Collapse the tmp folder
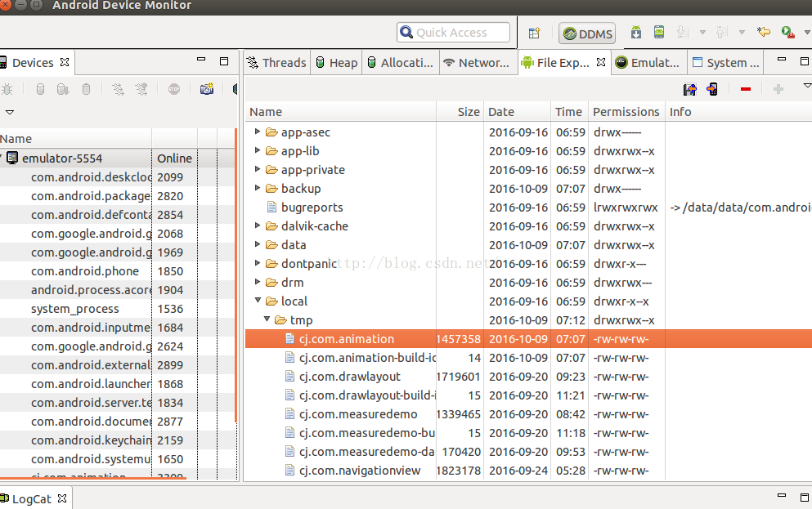Viewport: 812px width, 509px height. pyautogui.click(x=267, y=320)
